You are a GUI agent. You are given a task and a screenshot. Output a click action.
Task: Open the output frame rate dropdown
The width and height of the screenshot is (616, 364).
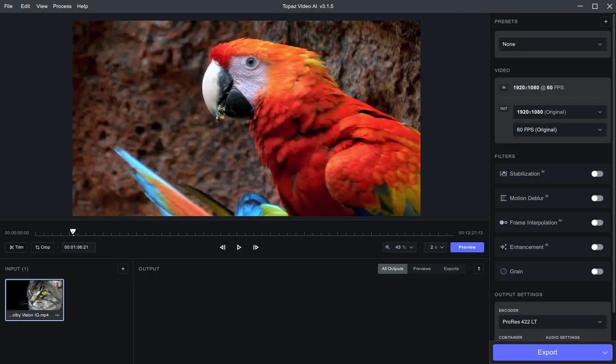coord(560,130)
